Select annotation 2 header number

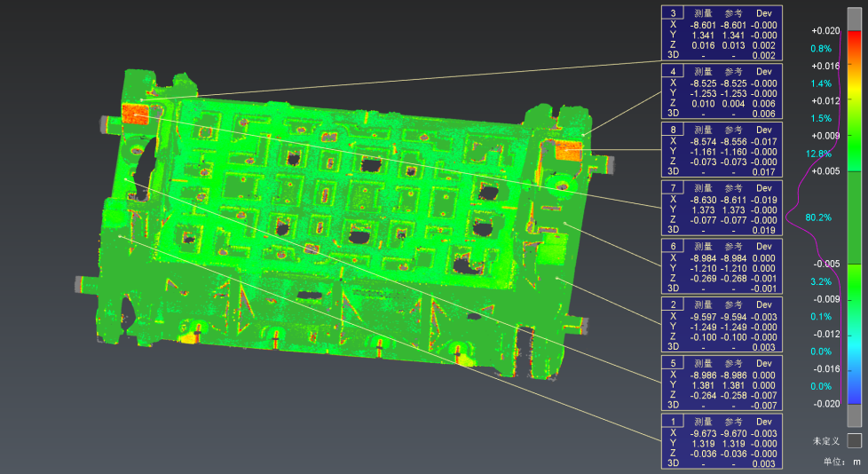pyautogui.click(x=673, y=305)
